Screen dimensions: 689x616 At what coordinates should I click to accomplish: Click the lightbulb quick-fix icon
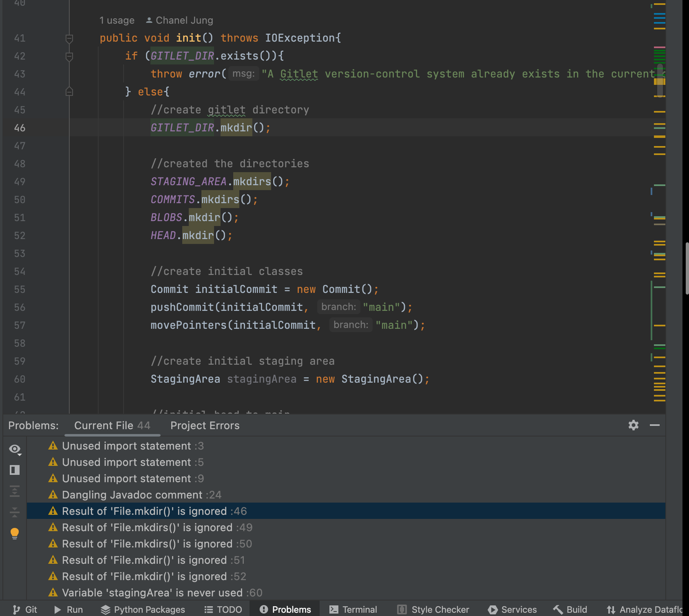[15, 533]
